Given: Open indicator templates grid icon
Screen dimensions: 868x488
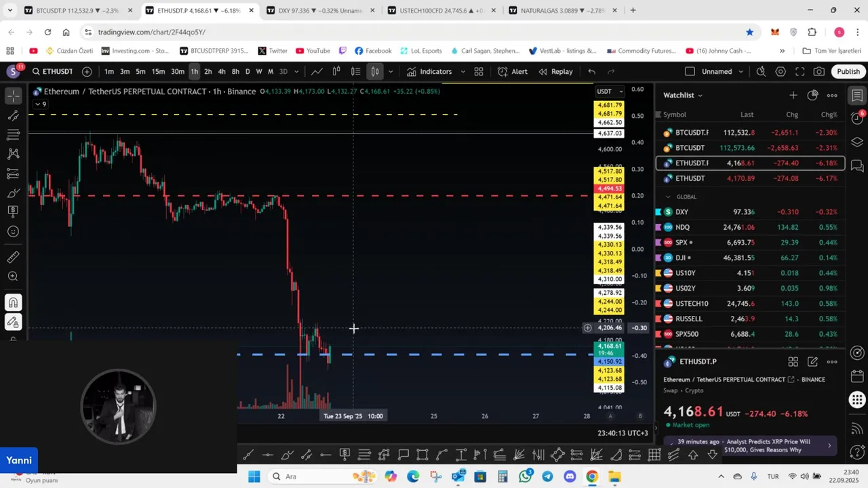Looking at the screenshot, I should pyautogui.click(x=479, y=71).
